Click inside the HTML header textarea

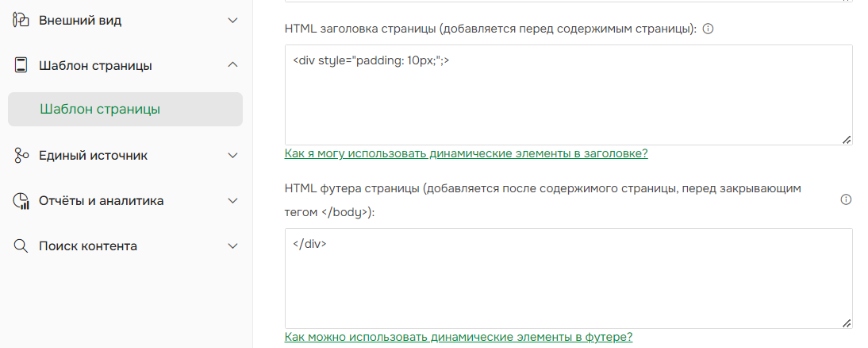[567, 99]
